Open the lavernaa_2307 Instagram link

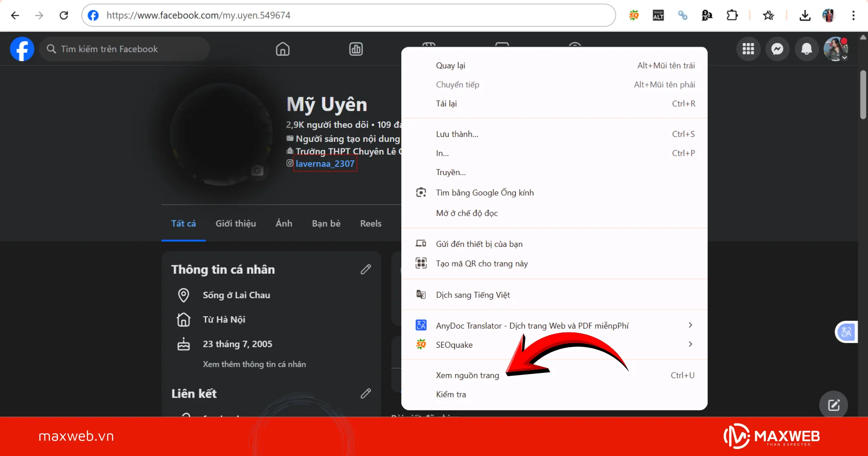click(325, 164)
